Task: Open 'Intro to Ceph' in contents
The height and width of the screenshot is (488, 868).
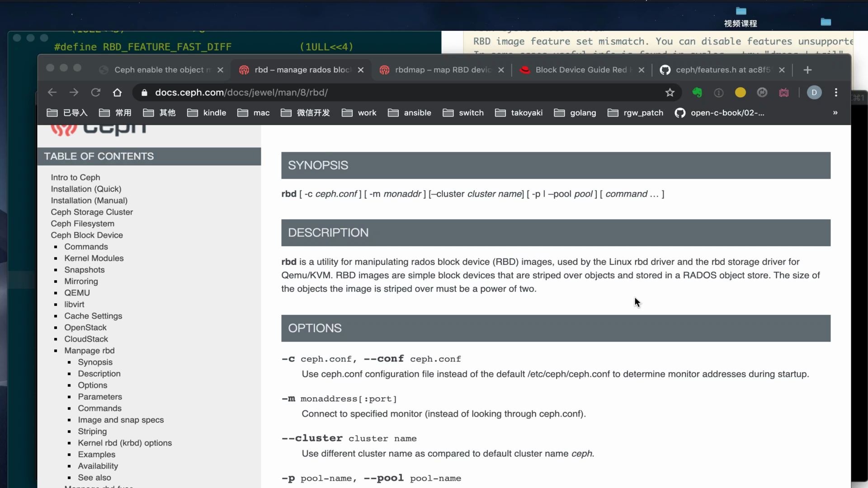Action: point(75,178)
